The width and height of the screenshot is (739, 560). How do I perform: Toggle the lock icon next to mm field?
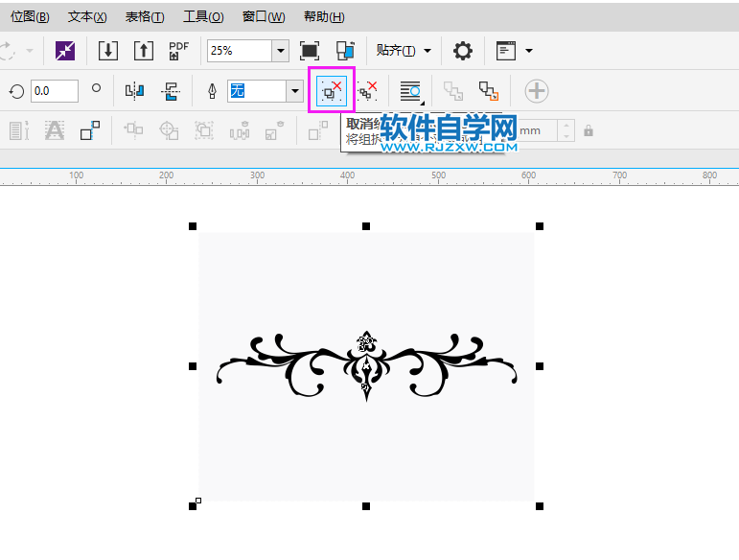tap(589, 130)
